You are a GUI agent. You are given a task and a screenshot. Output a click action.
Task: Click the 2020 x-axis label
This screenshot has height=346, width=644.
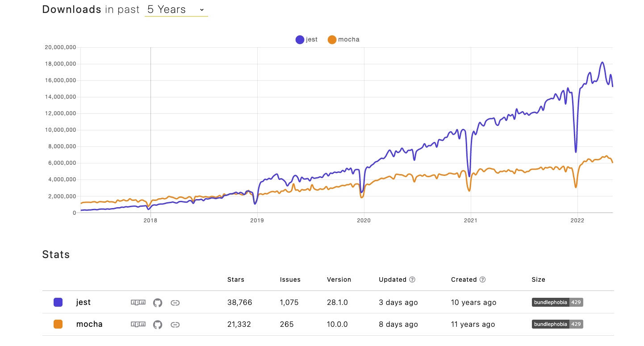pyautogui.click(x=364, y=220)
